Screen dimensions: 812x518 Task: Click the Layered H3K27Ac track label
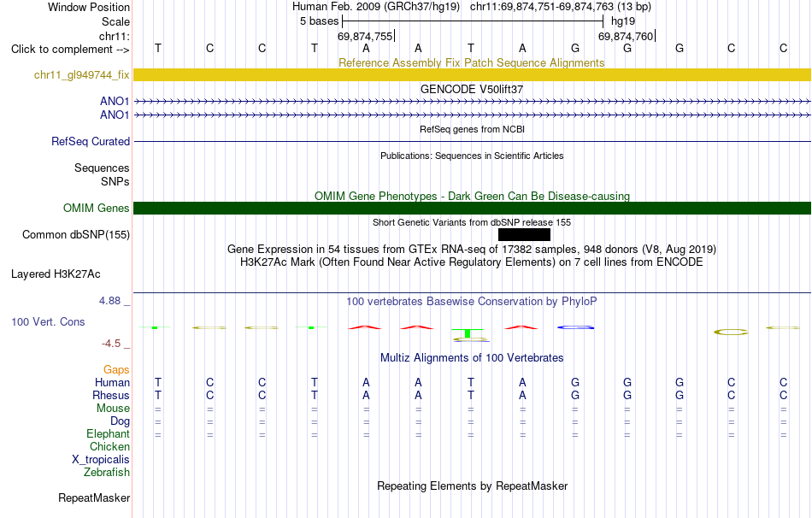[x=56, y=274]
